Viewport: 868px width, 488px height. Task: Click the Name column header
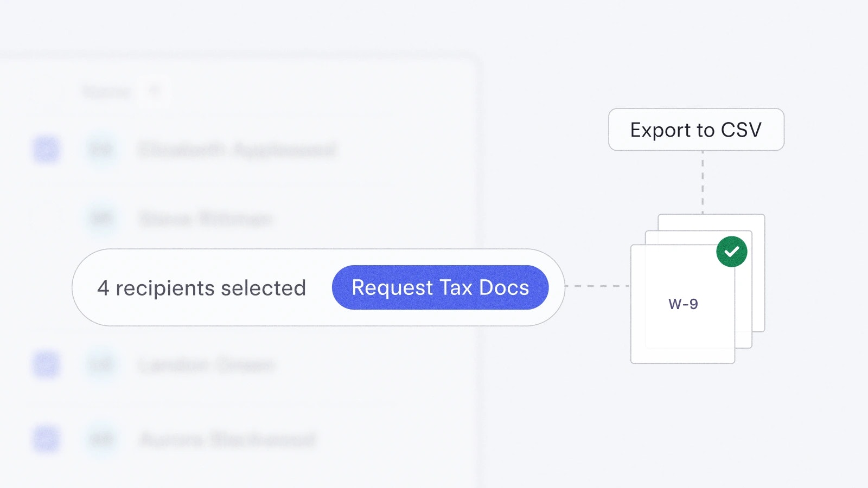[107, 92]
